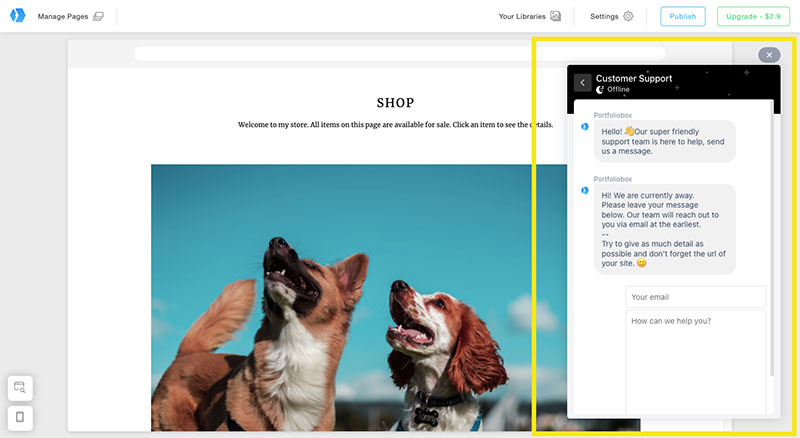
Task: Click the preview address bar field
Action: pos(400,54)
